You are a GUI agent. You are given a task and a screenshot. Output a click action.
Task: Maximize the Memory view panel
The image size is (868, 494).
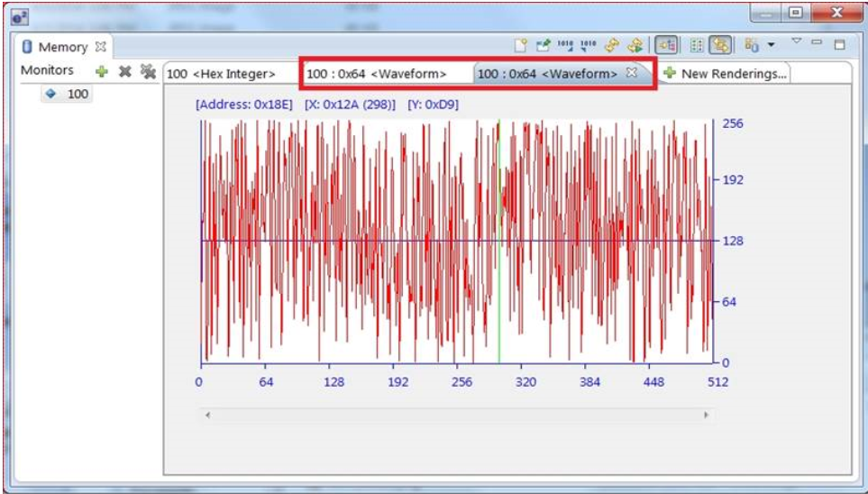[x=840, y=44]
